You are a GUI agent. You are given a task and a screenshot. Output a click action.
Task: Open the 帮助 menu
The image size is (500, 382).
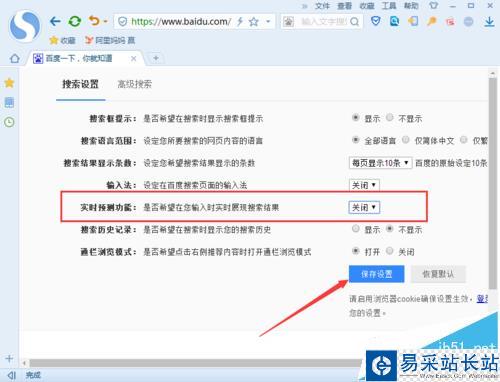tap(411, 6)
